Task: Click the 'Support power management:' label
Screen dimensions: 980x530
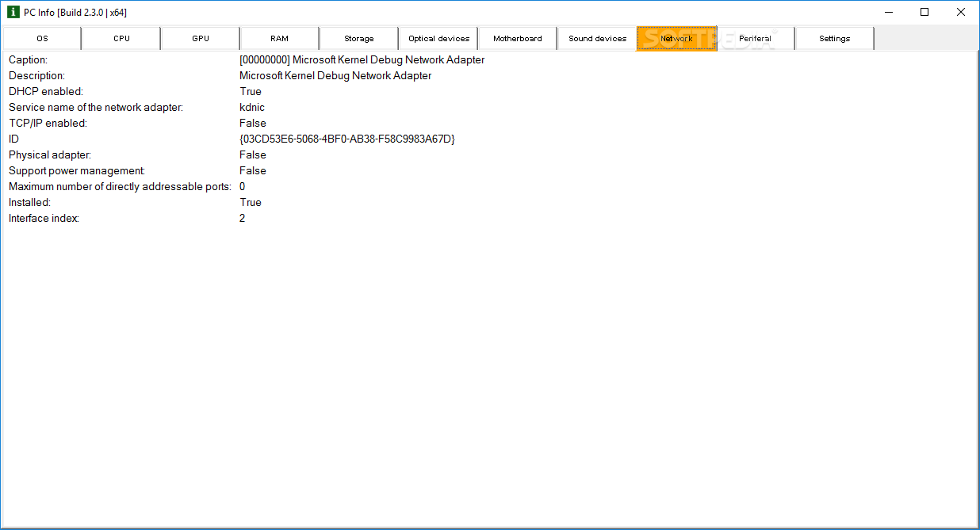Action: [77, 171]
